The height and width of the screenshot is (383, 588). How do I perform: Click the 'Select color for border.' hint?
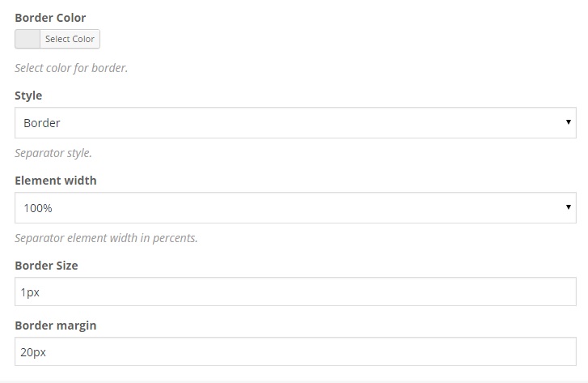71,68
